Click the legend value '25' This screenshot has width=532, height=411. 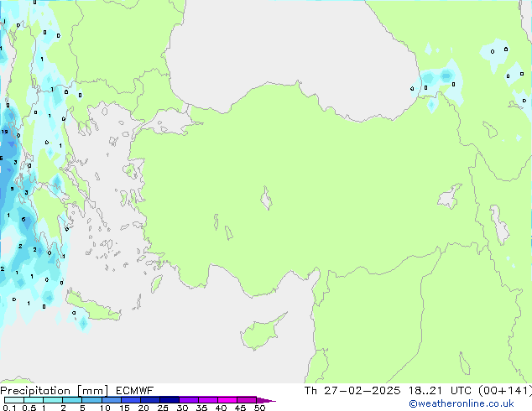163,408
